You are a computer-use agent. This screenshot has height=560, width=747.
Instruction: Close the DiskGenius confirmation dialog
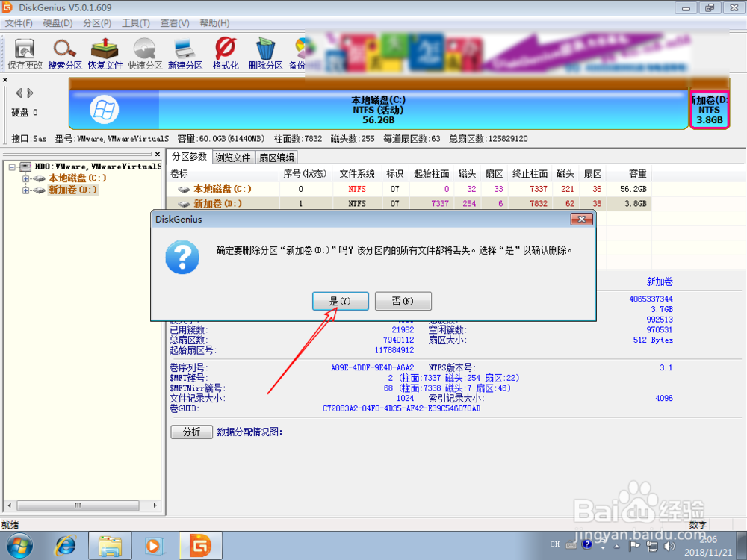click(x=581, y=219)
